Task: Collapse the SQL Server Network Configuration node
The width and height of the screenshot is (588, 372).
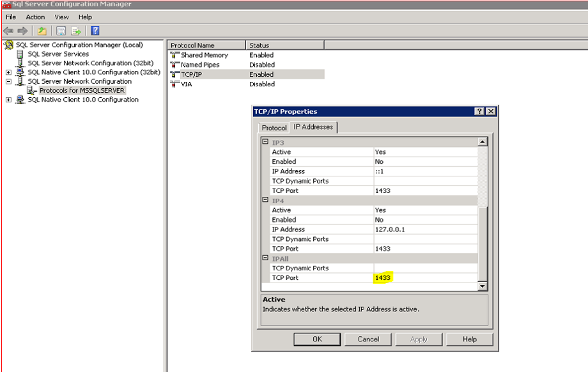Action: [x=8, y=81]
